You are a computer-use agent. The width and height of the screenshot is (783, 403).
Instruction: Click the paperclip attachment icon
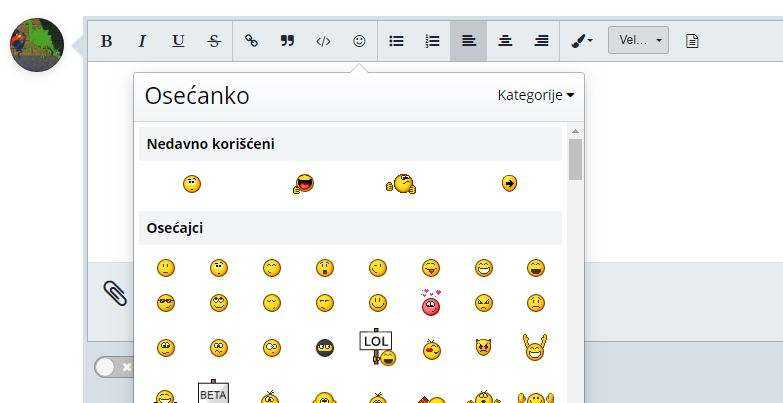[115, 293]
